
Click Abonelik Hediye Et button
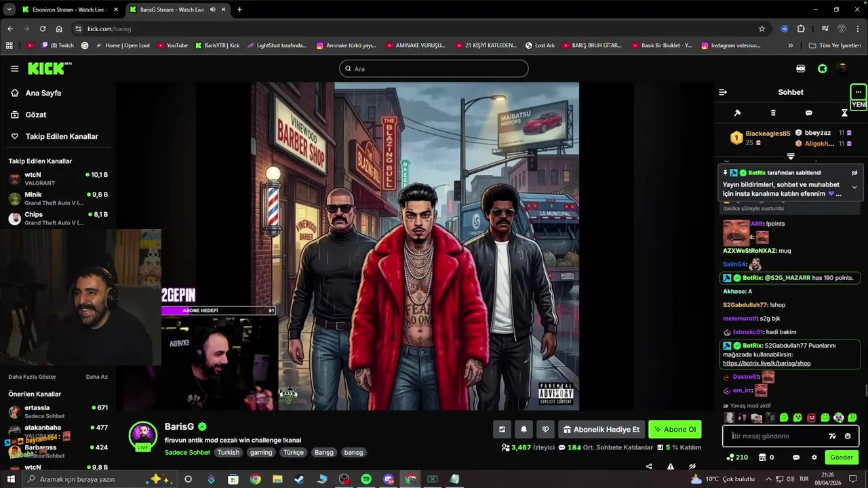tap(601, 429)
